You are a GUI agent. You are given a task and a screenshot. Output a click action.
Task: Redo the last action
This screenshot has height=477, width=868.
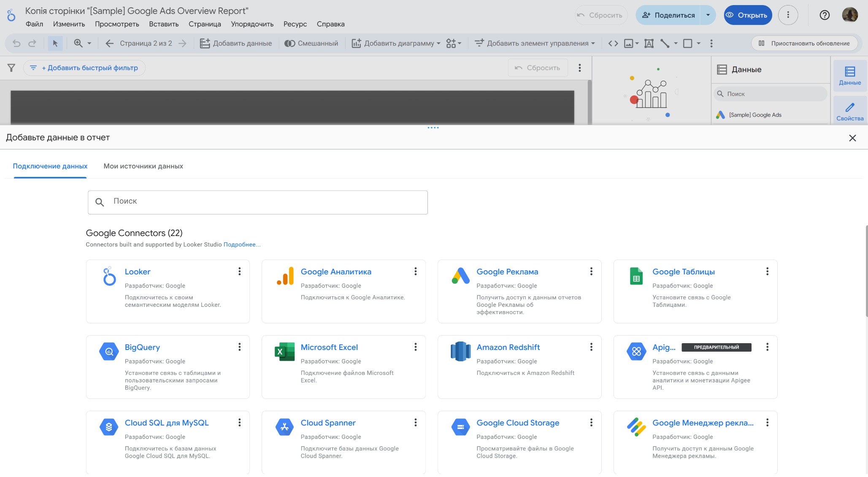tap(32, 43)
